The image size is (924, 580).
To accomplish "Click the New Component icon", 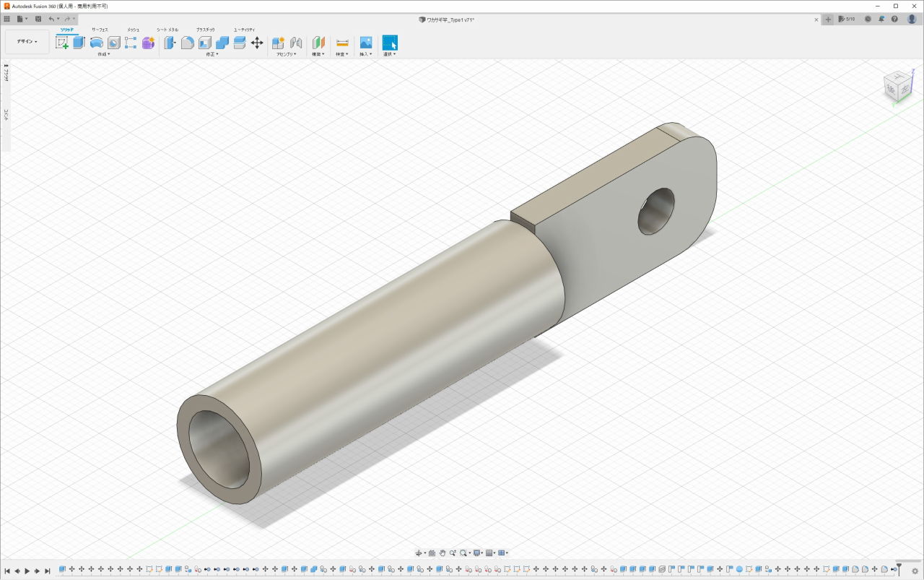I will point(278,43).
